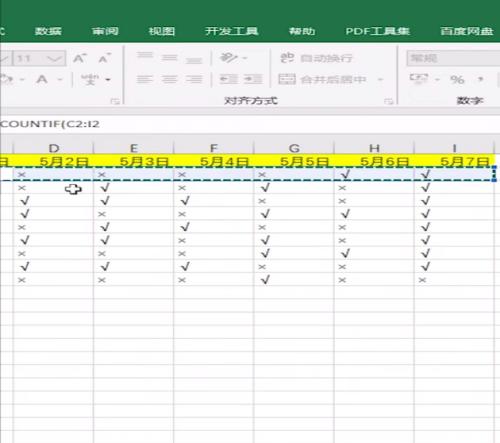The image size is (500, 443).
Task: Click 合并后居中 merge and center button
Action: tap(323, 79)
